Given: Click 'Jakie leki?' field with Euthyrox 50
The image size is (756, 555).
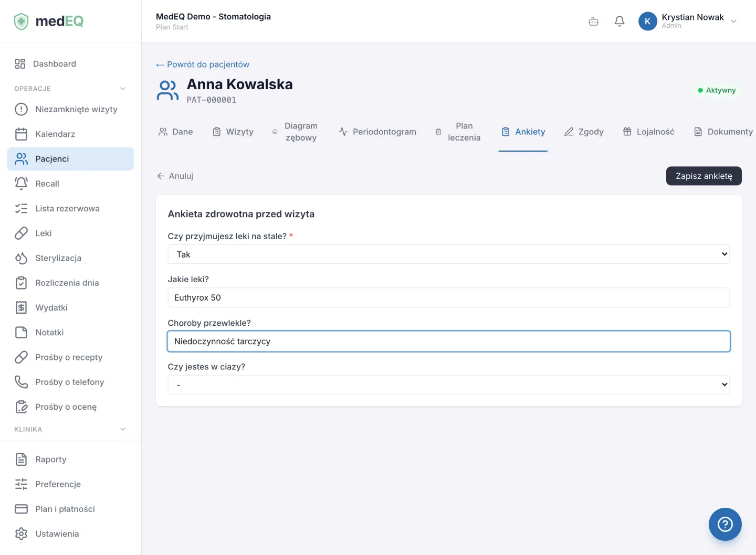Looking at the screenshot, I should (x=449, y=298).
